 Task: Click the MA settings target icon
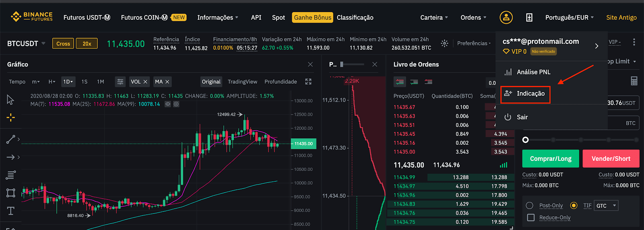point(176,104)
